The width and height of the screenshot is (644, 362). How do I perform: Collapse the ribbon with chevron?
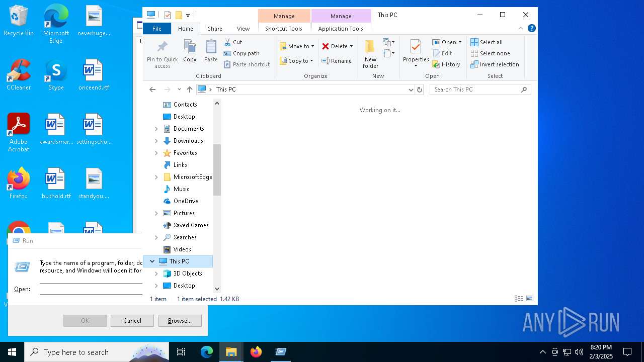pyautogui.click(x=520, y=29)
